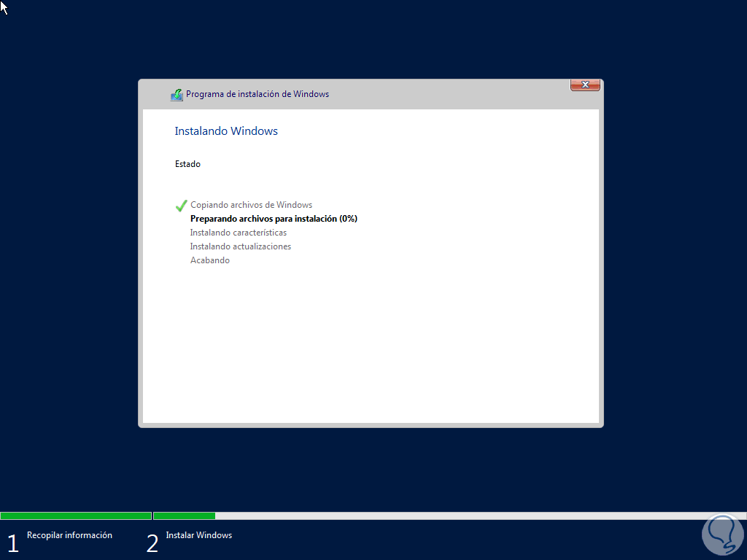
Task: Click the 'Instalando Windows' heading
Action: click(226, 131)
